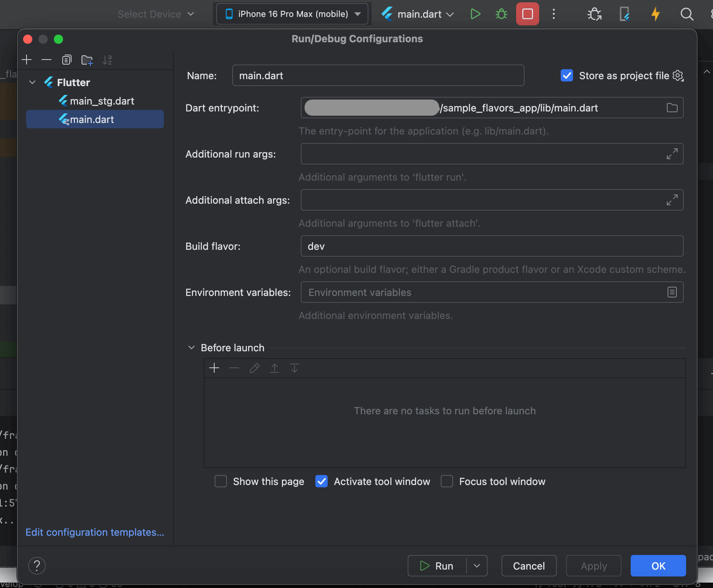
Task: Collapse the Flutter configurations group
Action: (x=32, y=82)
